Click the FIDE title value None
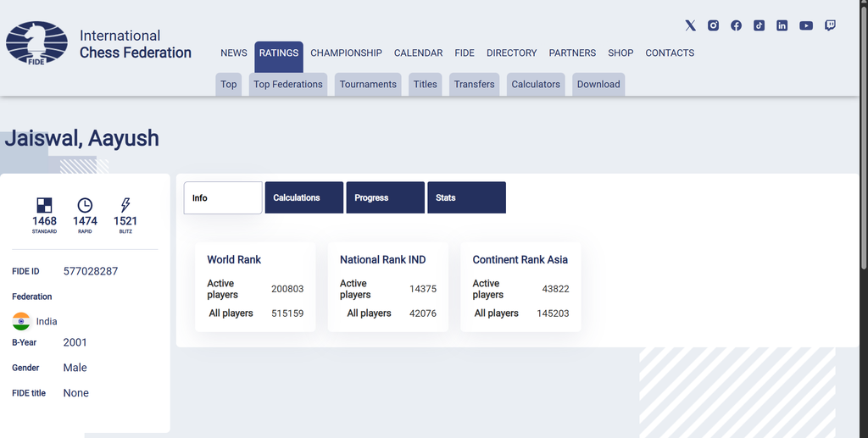This screenshot has width=868, height=438. point(75,393)
